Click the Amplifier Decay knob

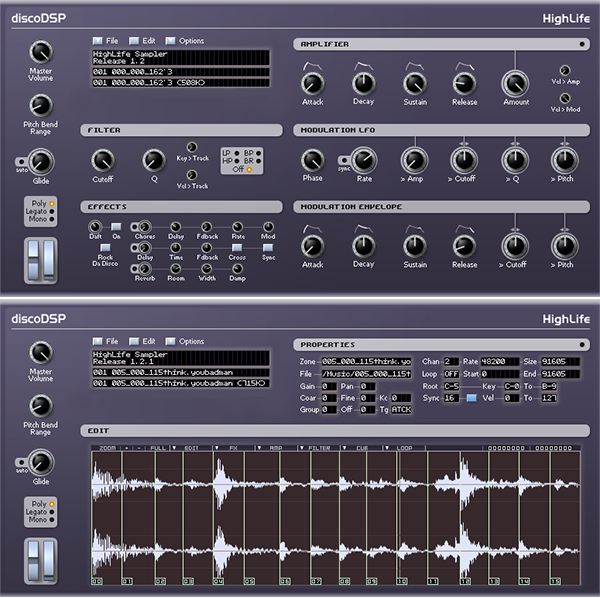[364, 84]
